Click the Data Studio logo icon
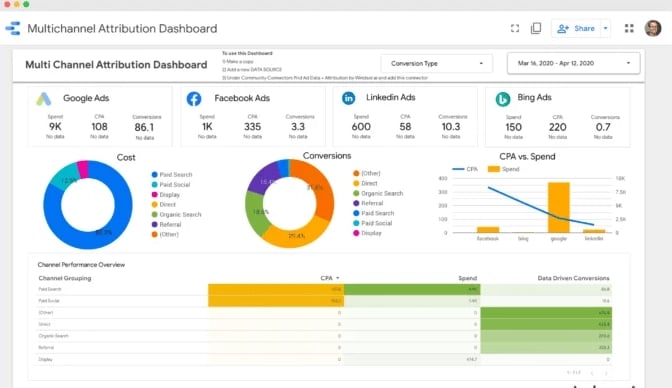672x388 pixels. (13, 28)
